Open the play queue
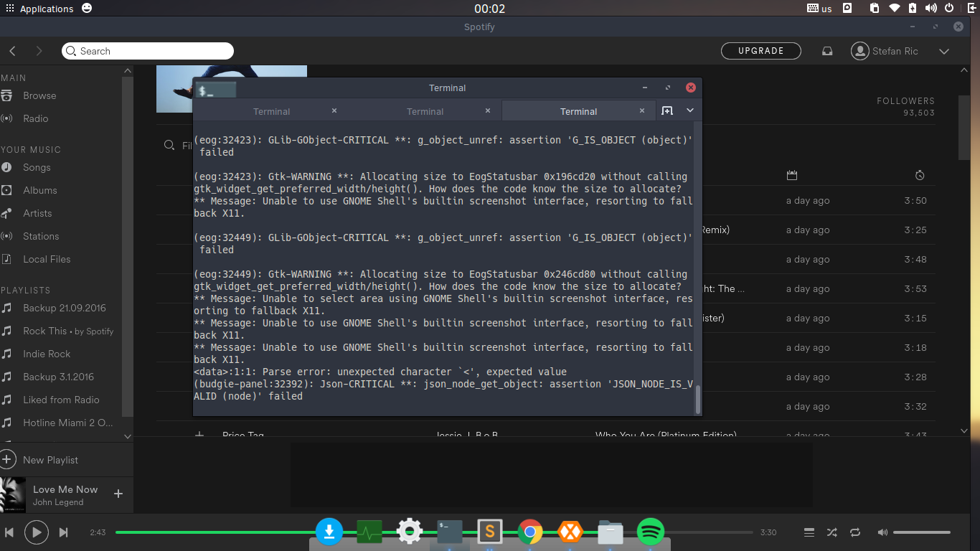This screenshot has height=551, width=980. pyautogui.click(x=809, y=532)
